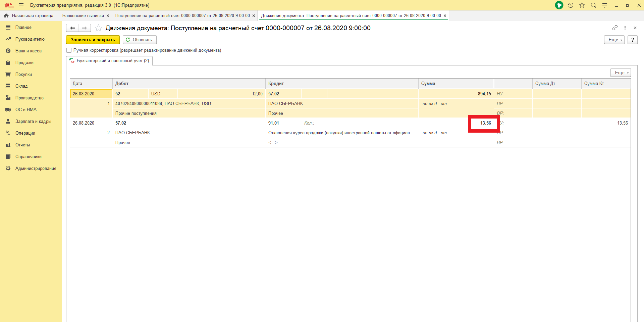Click the Дата column header

[91, 84]
